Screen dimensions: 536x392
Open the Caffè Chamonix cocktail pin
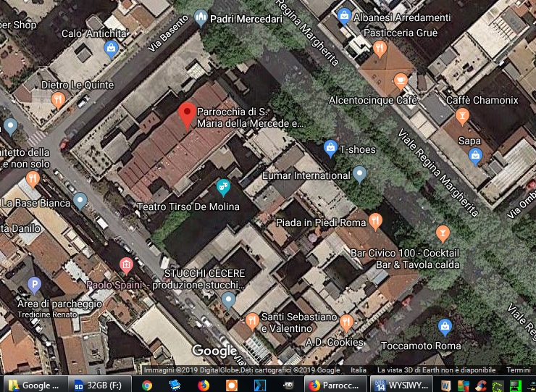[462, 116]
